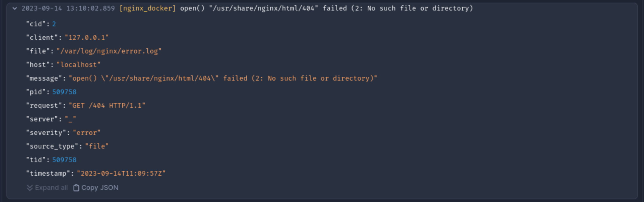Select the "timestamp" field value string

click(x=121, y=174)
